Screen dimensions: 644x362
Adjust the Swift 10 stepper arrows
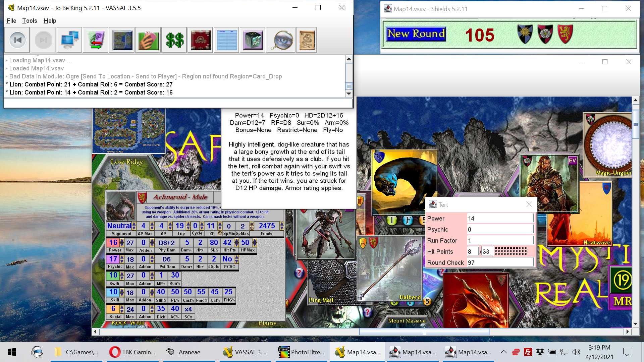[x=122, y=276]
